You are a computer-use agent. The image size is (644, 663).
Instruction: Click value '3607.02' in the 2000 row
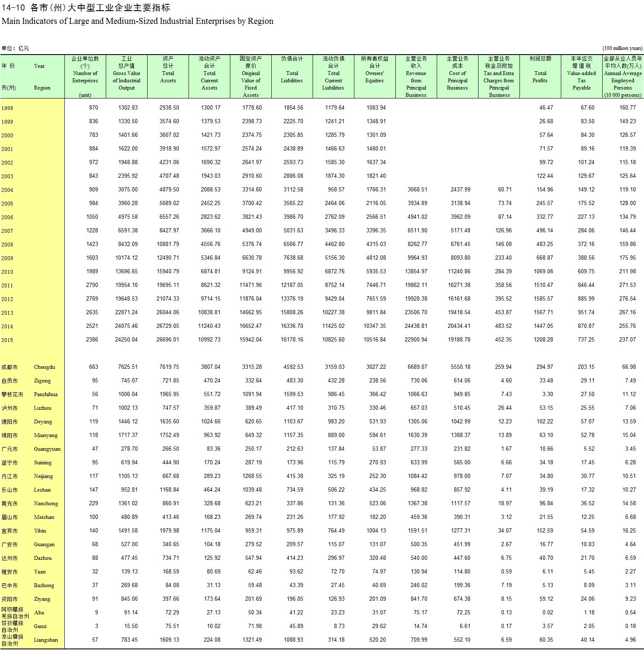(169, 135)
